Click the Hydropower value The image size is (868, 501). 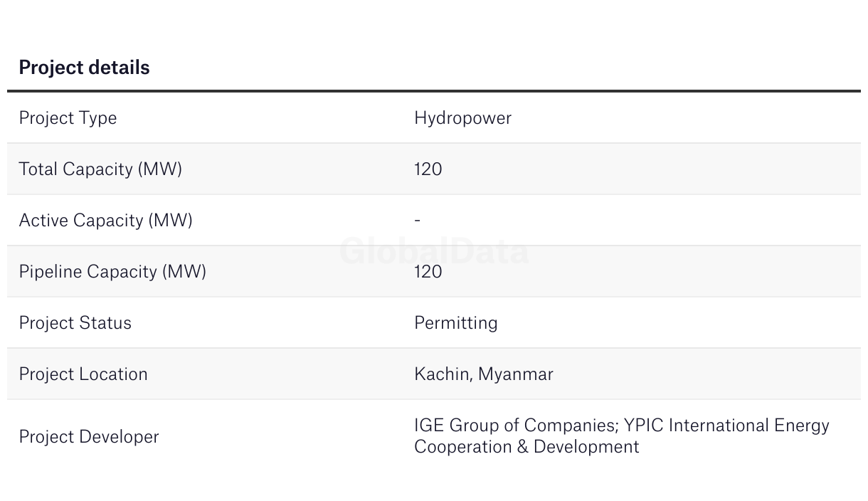[x=462, y=118]
